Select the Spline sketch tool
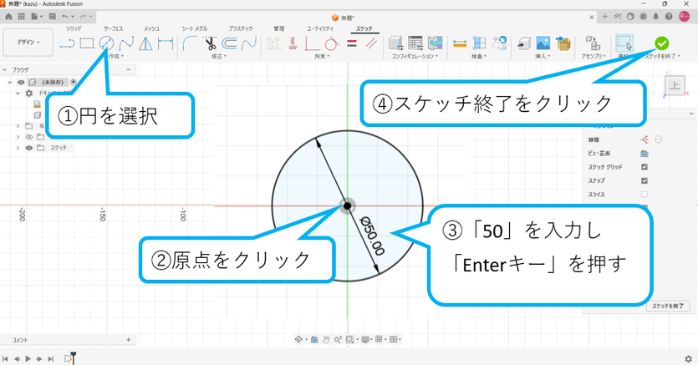 [126, 43]
